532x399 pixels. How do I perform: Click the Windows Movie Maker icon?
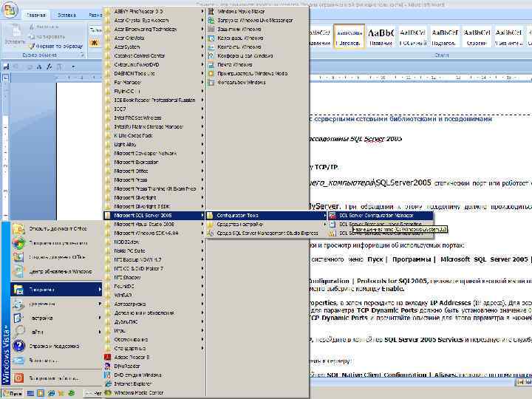click(211, 11)
